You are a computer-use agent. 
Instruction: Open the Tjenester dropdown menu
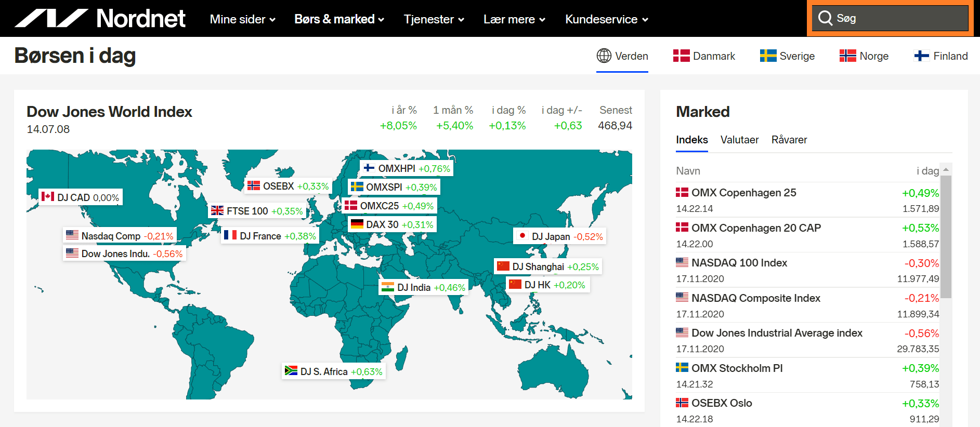click(x=434, y=19)
